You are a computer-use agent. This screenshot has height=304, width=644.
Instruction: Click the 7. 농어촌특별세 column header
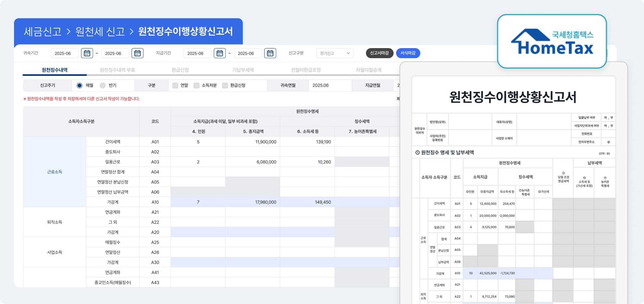[363, 131]
